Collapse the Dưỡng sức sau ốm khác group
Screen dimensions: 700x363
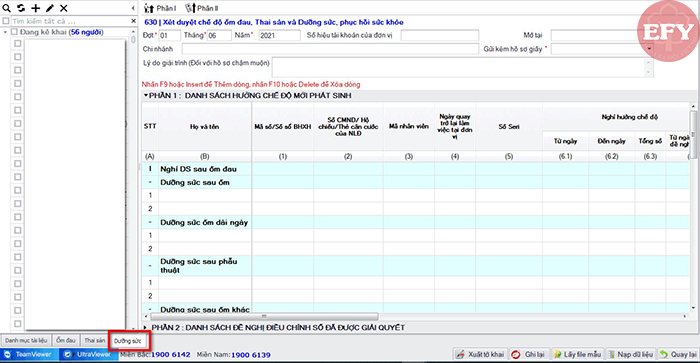(x=150, y=309)
